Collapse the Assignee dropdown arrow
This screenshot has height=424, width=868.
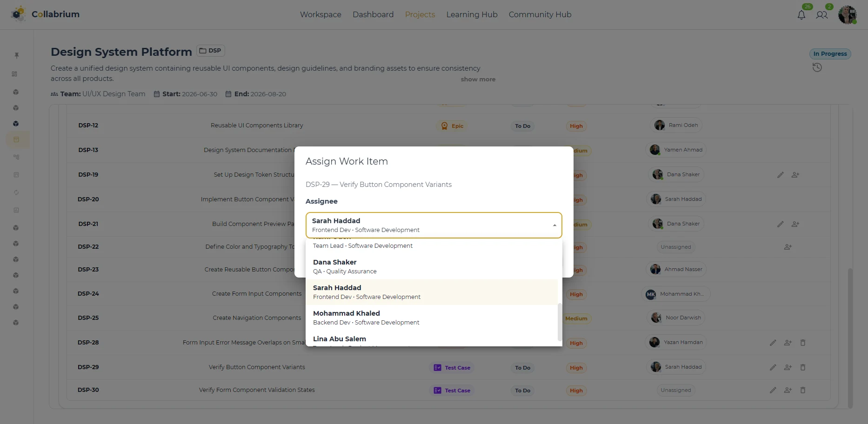pos(554,225)
